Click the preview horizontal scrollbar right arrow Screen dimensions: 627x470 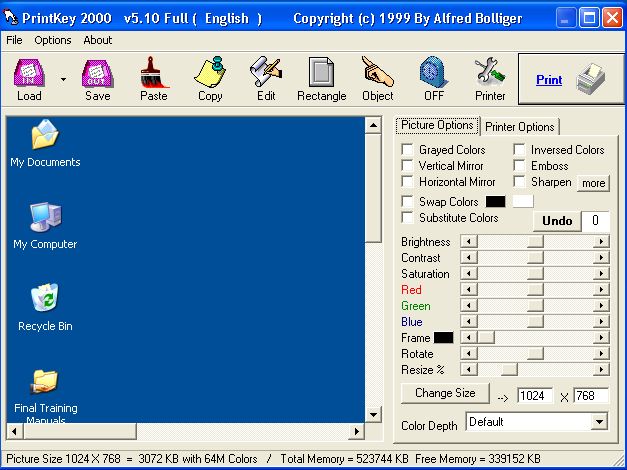(x=356, y=431)
